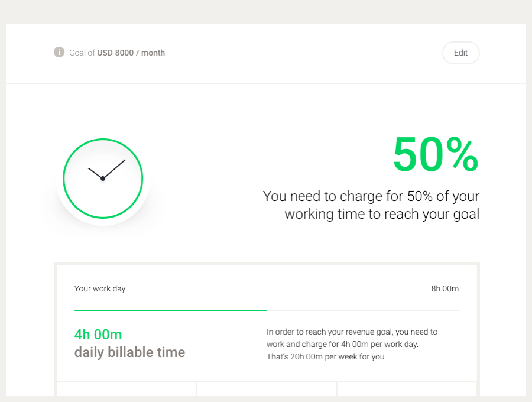532x402 pixels.
Task: Click the rightmost bottom stat cell
Action: tap(406, 390)
